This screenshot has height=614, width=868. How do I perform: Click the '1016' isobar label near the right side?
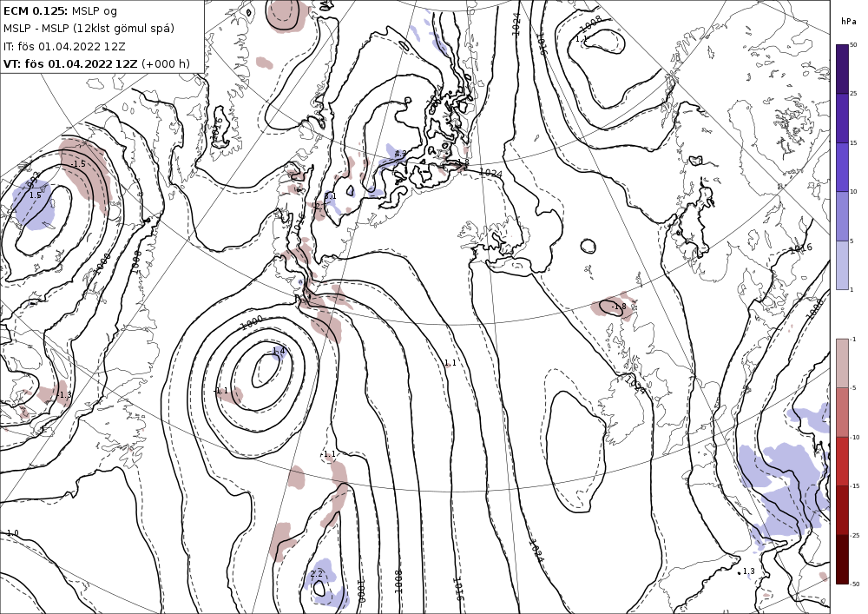pos(800,248)
